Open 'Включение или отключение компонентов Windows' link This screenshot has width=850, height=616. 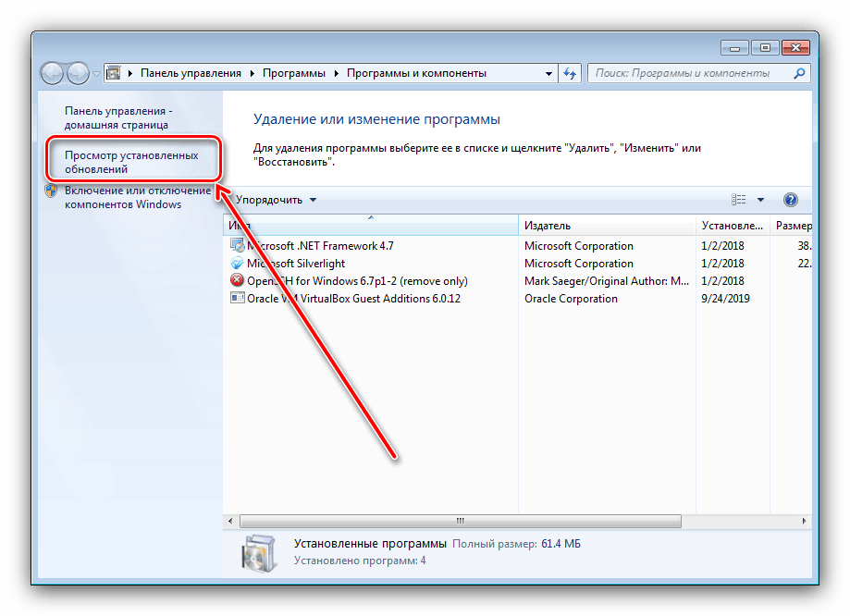138,197
